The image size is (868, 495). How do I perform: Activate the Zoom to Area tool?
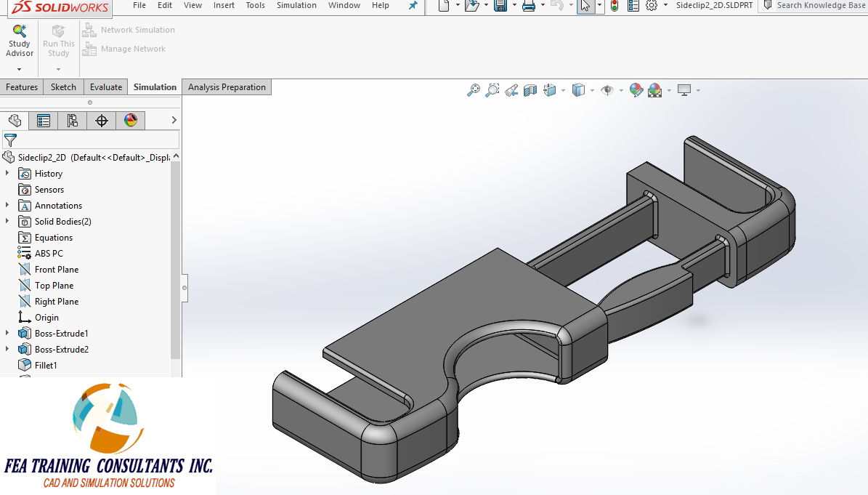[493, 90]
